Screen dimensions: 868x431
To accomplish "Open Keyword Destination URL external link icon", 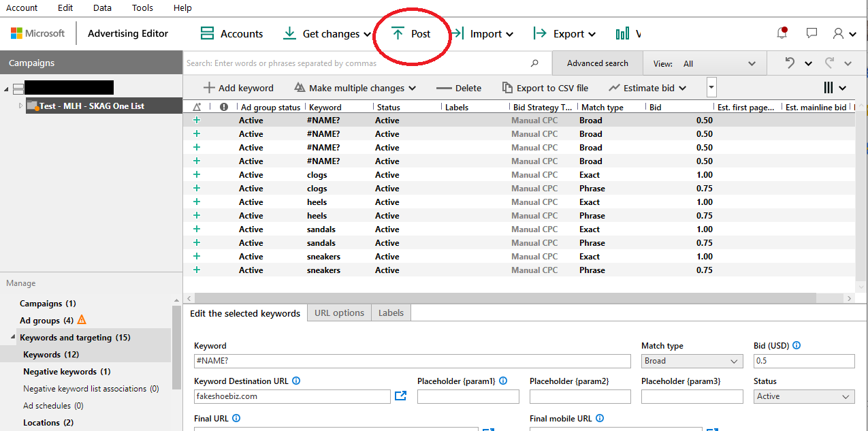I will pos(400,396).
